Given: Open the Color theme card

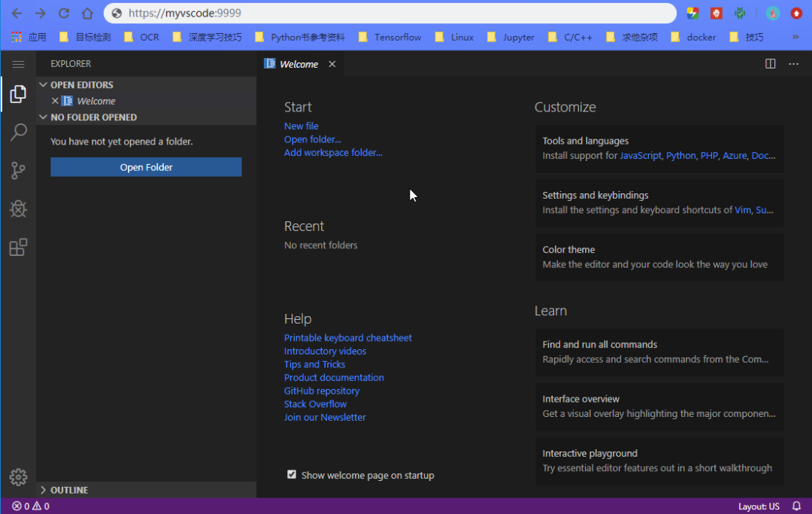Looking at the screenshot, I should pos(659,257).
